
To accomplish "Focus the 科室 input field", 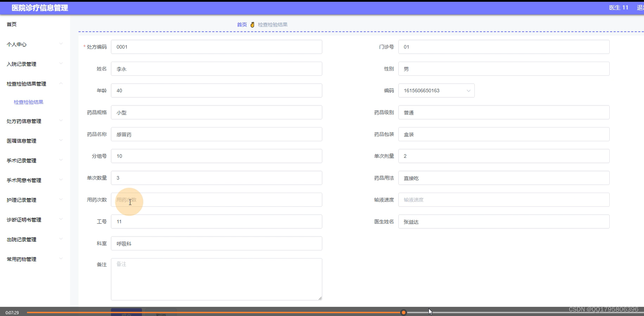I will coord(217,243).
